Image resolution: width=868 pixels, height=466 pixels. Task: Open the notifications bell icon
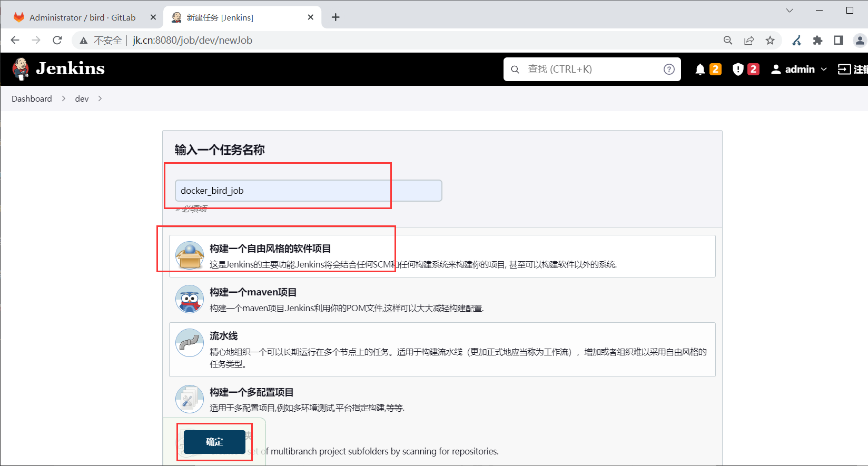point(700,70)
